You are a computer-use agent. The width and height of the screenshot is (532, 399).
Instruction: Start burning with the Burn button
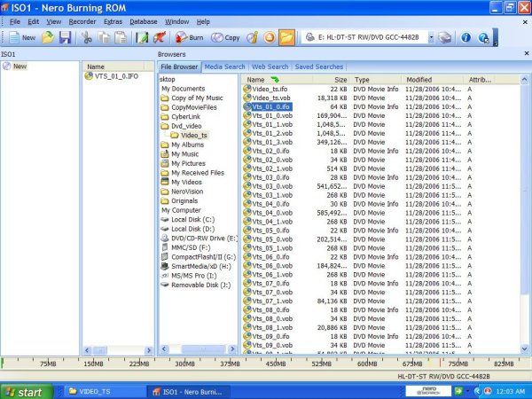pyautogui.click(x=190, y=37)
